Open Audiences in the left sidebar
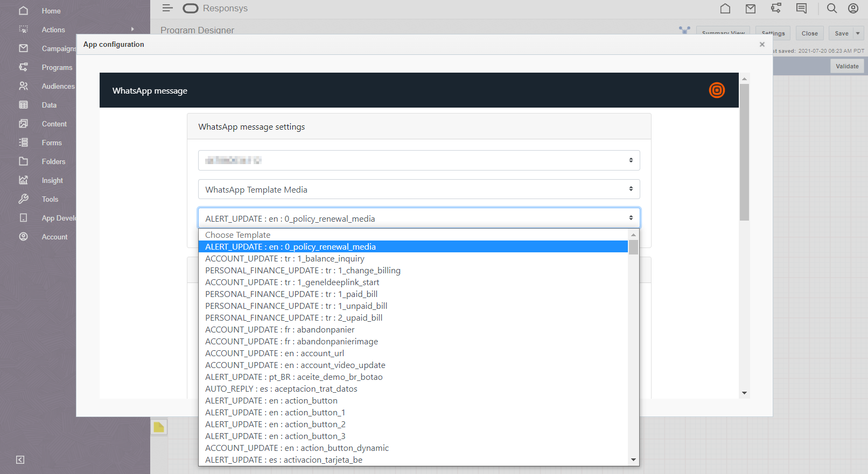The width and height of the screenshot is (868, 474). 58,86
